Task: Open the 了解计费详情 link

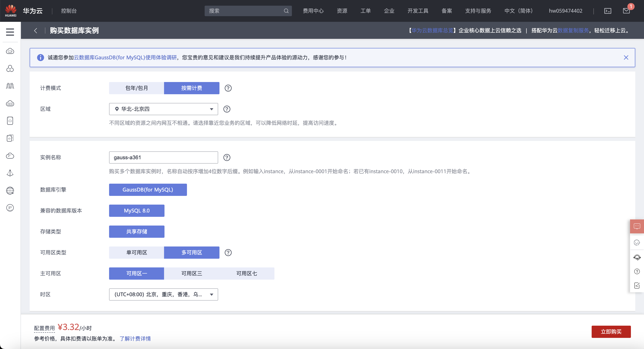Action: coord(135,339)
